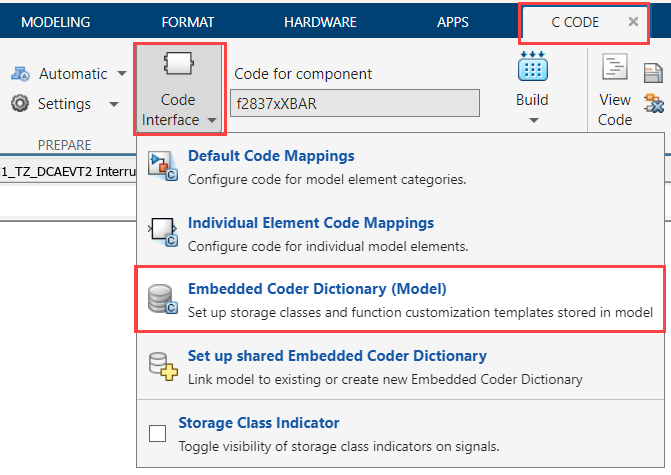Toggle the Storage Class Indicator checkbox
The height and width of the screenshot is (475, 671).
coord(157,433)
